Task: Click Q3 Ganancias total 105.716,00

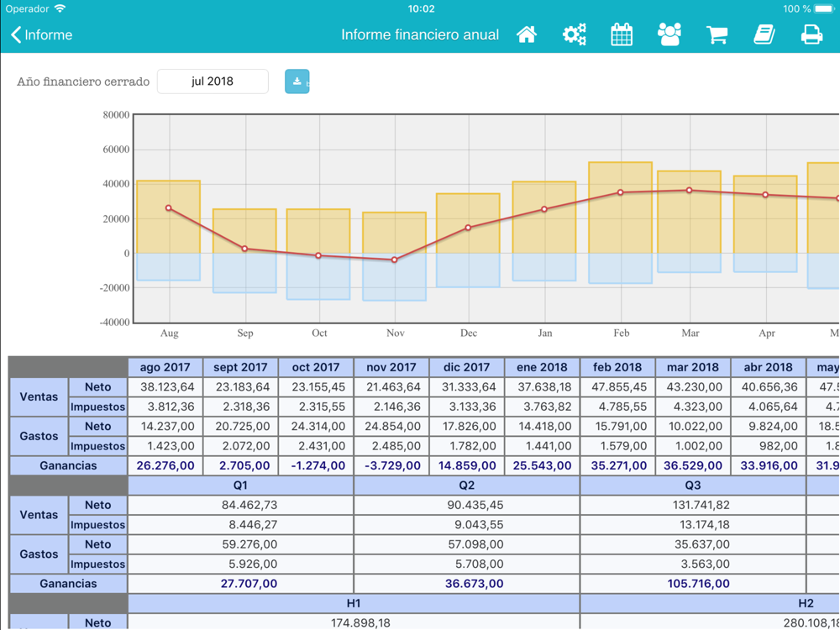Action: 693,584
